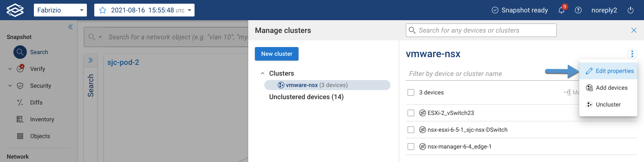Viewport: 644px width, 162px height.
Task: Click the power logout icon
Action: tap(631, 10)
